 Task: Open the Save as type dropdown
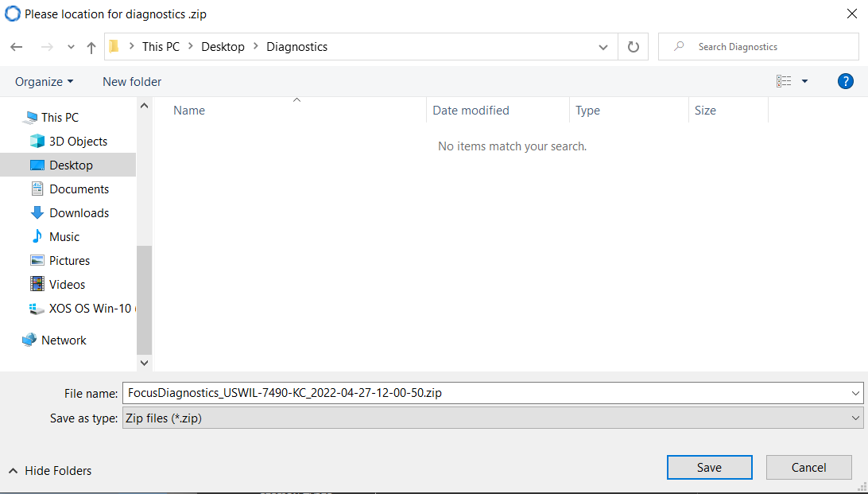(854, 418)
